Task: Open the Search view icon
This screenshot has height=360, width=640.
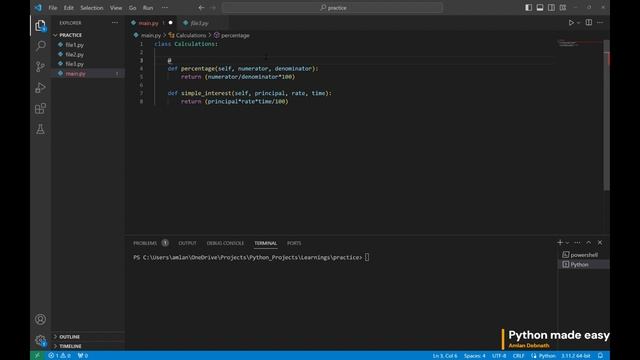Action: [x=40, y=45]
